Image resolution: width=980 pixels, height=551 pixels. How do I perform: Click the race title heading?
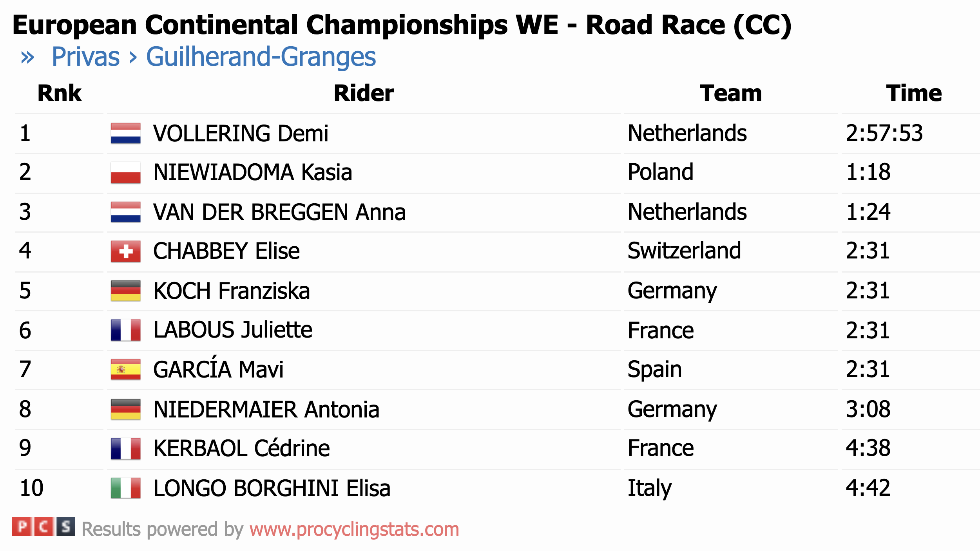[402, 25]
